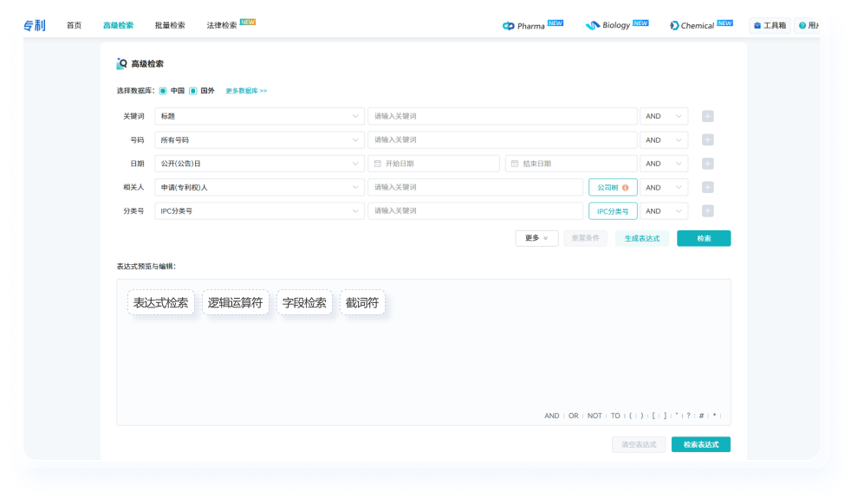Click the teal 检索 button
Viewport: 858px width, 504px height.
(704, 238)
